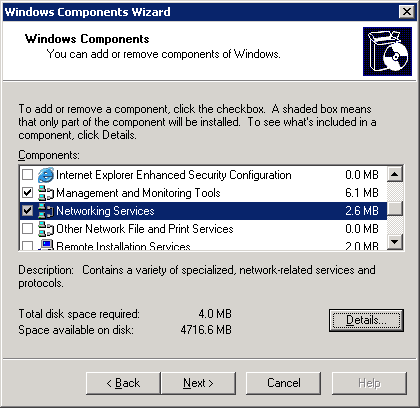This screenshot has width=420, height=408.
Task: Click the Remote Installation Services computer icon
Action: 46,245
